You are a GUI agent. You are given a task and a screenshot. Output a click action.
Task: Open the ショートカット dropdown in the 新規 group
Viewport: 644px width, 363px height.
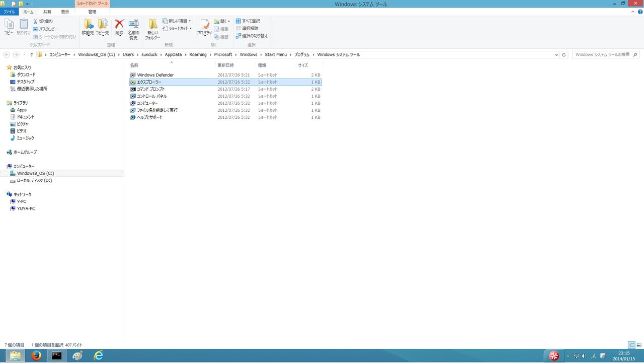pyautogui.click(x=177, y=28)
